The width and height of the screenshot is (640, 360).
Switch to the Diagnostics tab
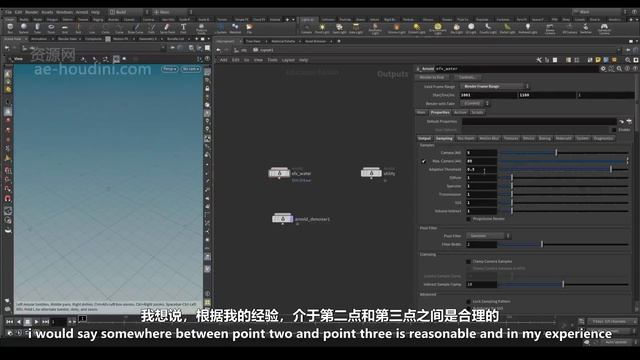pos(604,138)
